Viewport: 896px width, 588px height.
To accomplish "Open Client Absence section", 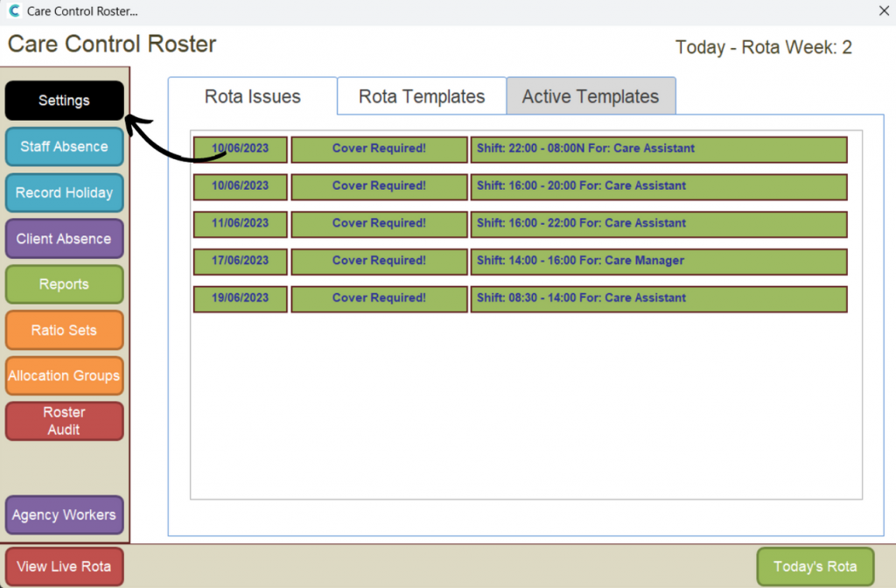I will click(65, 238).
